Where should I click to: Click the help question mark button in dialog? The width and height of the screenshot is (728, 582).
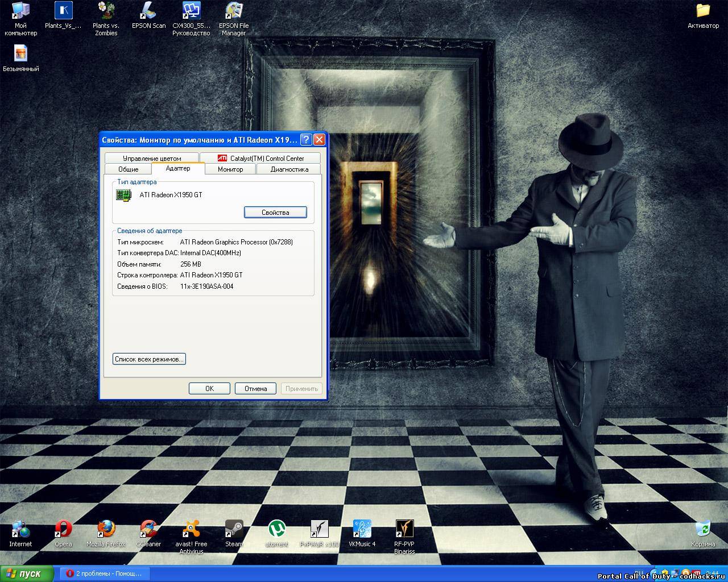coord(306,140)
